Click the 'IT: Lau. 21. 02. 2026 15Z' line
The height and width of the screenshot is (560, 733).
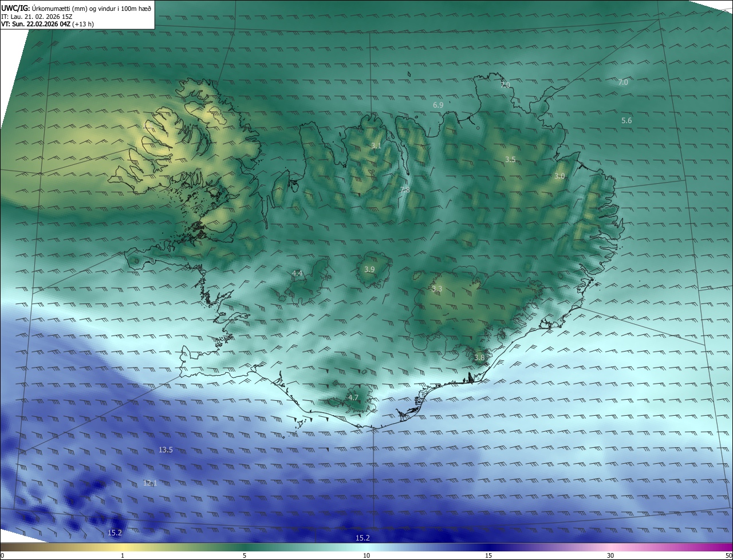(x=37, y=17)
